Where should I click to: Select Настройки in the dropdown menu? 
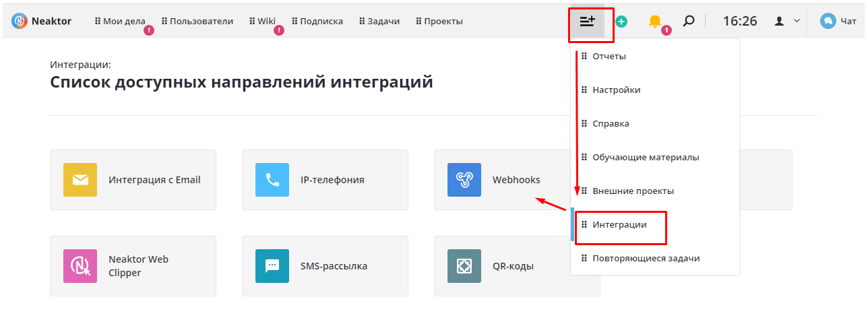pos(616,90)
